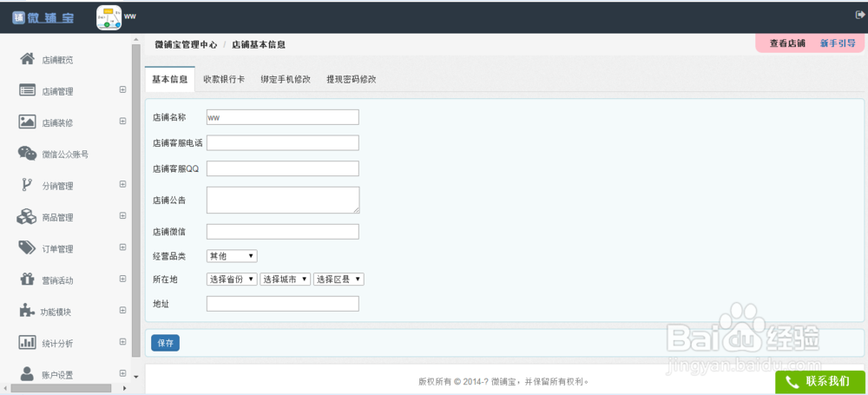
Task: Click the 统计分析 bar chart icon
Action: point(27,342)
